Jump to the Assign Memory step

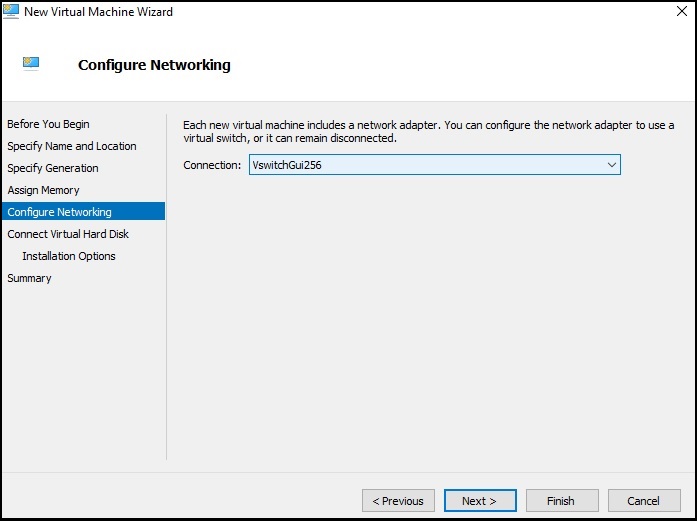click(x=43, y=190)
